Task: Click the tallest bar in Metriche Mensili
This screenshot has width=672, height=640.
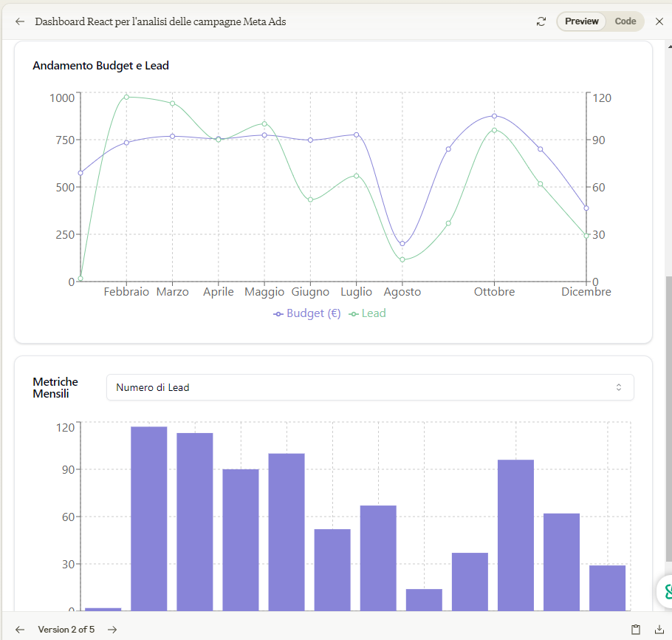Action: (148, 518)
